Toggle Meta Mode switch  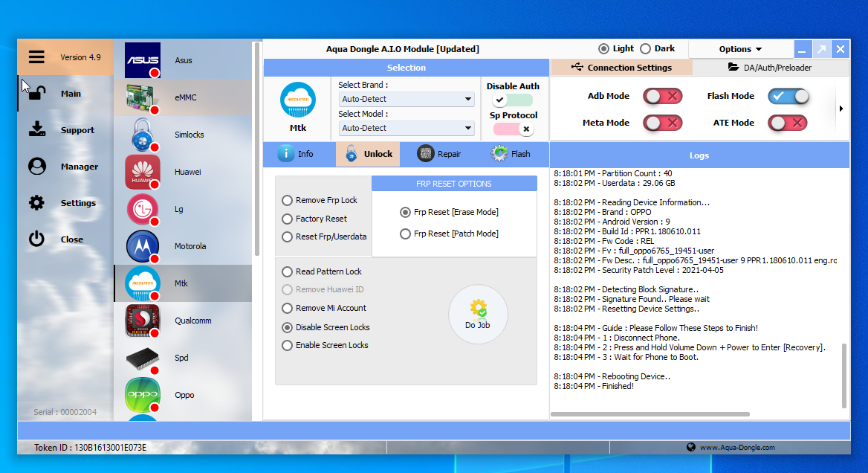663,123
